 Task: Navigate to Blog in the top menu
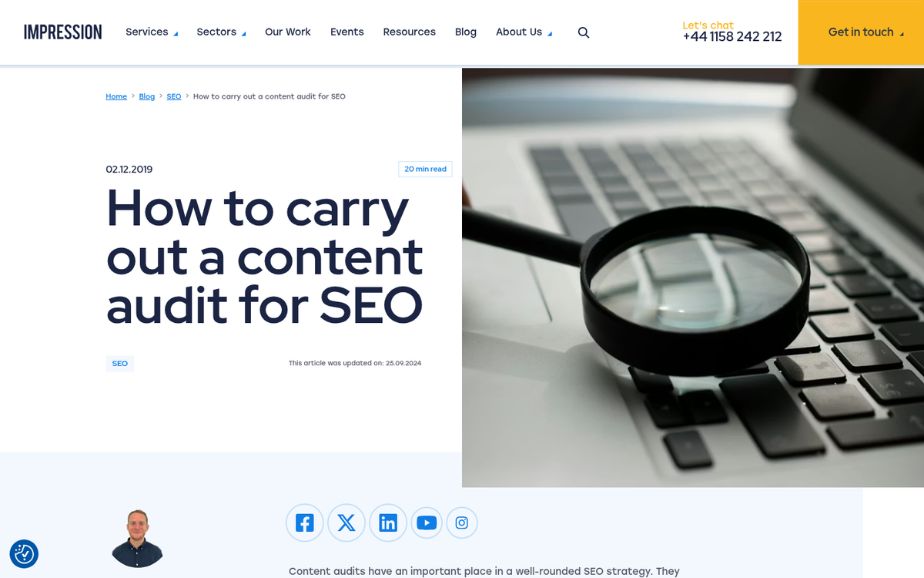(x=466, y=32)
